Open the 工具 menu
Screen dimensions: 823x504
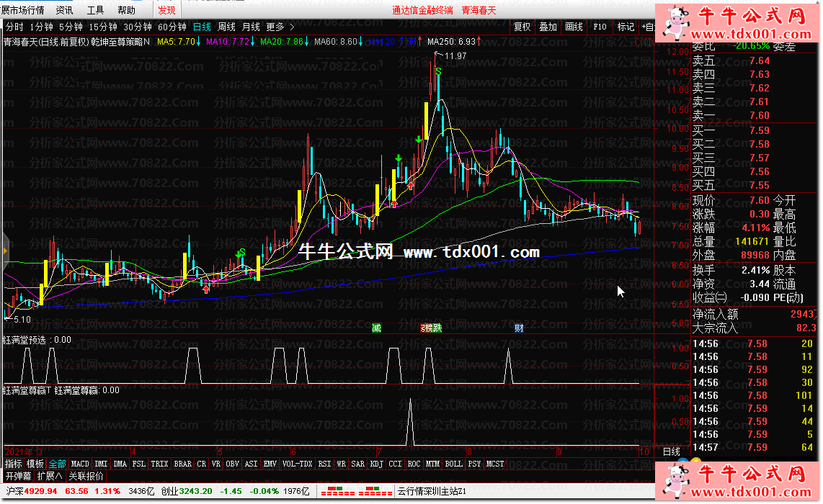[x=95, y=10]
